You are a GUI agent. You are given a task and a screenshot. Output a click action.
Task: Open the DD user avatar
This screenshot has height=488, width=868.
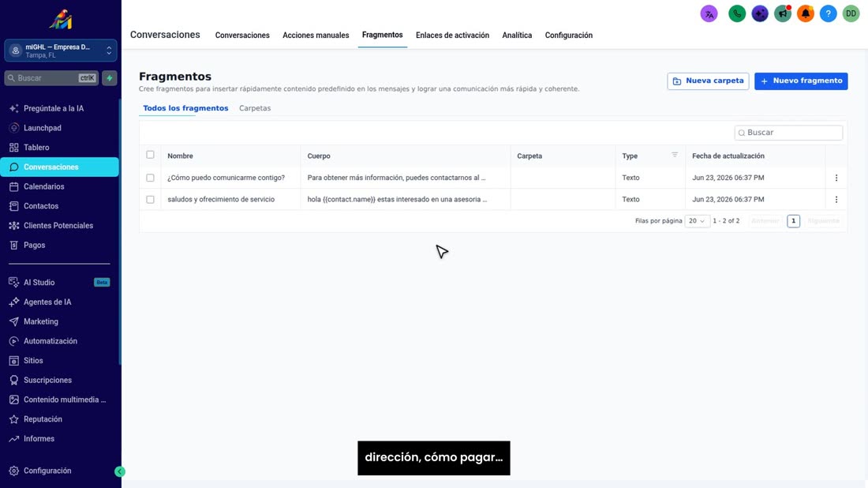851,14
